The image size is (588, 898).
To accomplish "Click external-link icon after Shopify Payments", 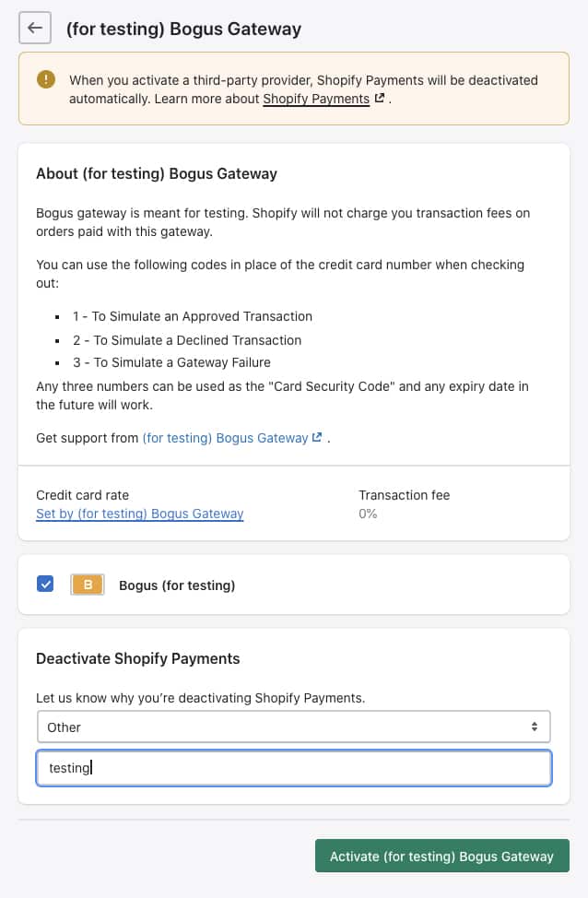I will (x=379, y=99).
